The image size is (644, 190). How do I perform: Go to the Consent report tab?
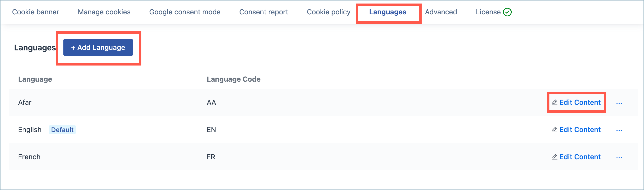[264, 12]
